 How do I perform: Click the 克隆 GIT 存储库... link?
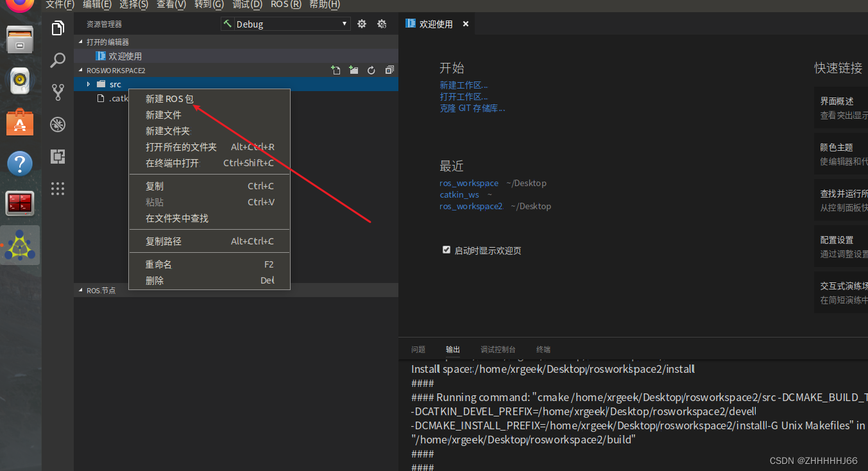coord(472,108)
